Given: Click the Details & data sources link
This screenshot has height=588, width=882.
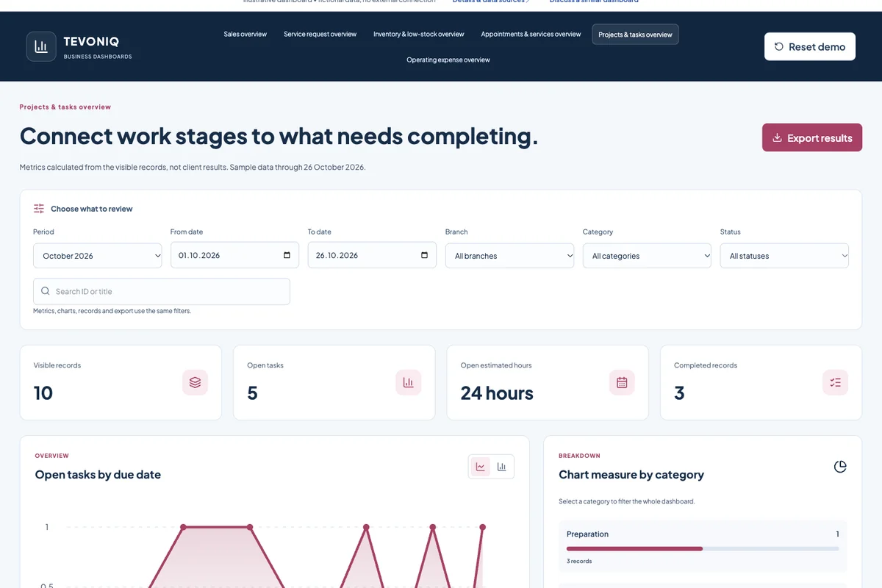Looking at the screenshot, I should [491, 1].
